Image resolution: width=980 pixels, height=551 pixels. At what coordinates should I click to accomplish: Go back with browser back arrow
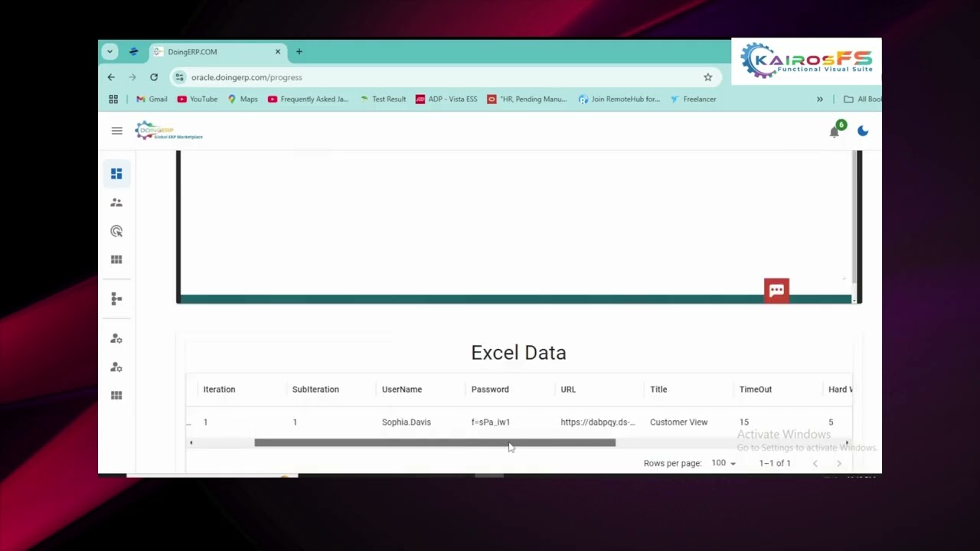pyautogui.click(x=111, y=77)
